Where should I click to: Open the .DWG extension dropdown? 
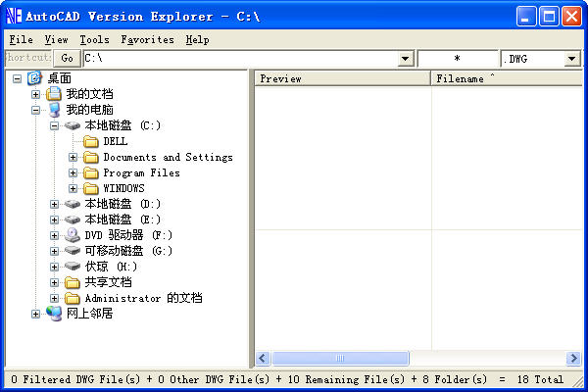pyautogui.click(x=571, y=59)
